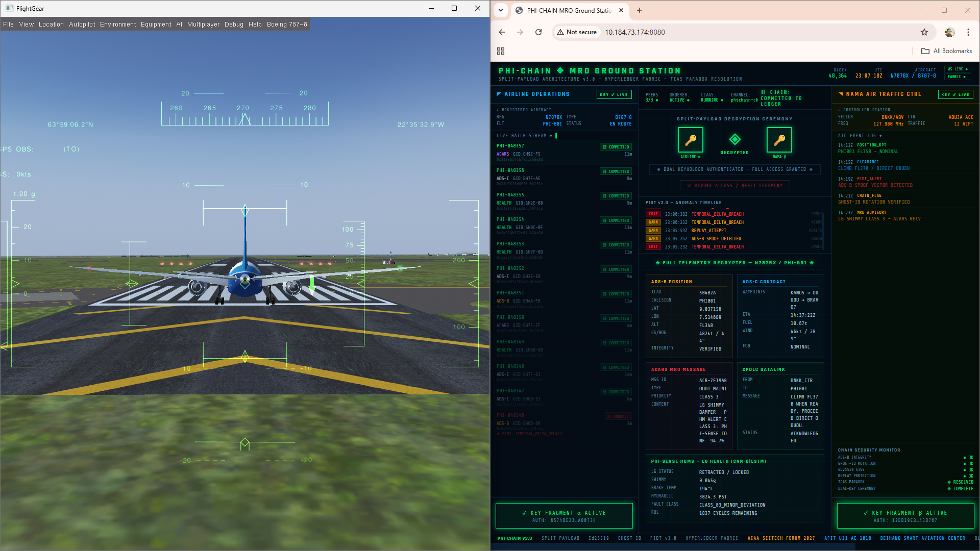Image resolution: width=980 pixels, height=551 pixels.
Task: Select batch row PHI-048352
Action: [564, 275]
